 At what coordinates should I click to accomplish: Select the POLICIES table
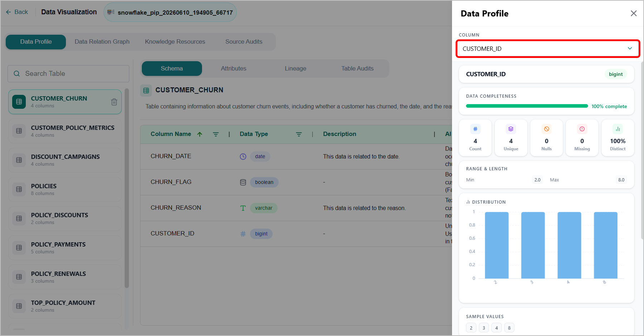[x=65, y=189]
